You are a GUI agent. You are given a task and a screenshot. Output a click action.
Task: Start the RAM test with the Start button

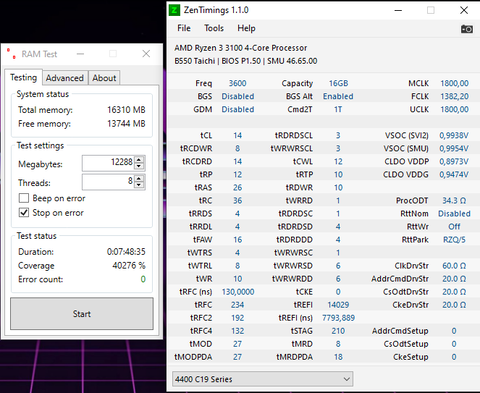pyautogui.click(x=82, y=314)
